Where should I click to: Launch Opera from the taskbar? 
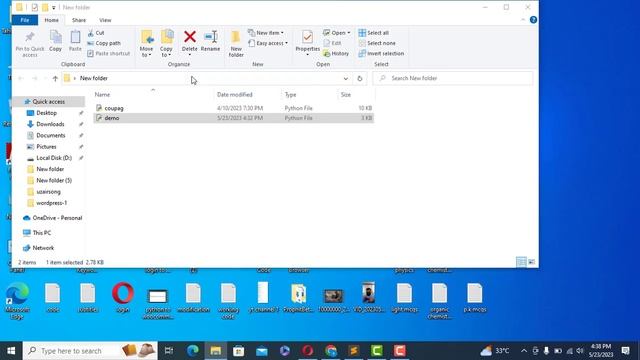pos(308,351)
